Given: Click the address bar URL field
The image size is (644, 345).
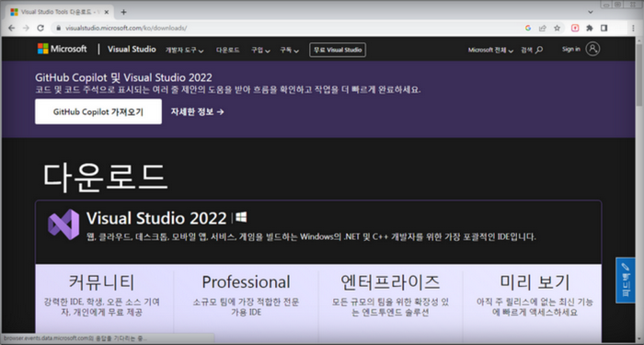Looking at the screenshot, I should pyautogui.click(x=287, y=28).
